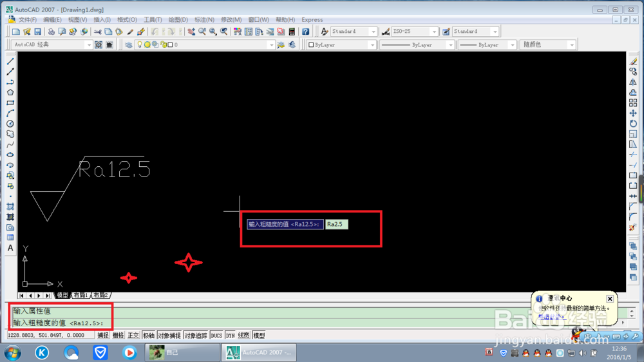Screen dimensions: 644x362
Task: Toggle 对象捕捉 object snap
Action: [x=169, y=336]
